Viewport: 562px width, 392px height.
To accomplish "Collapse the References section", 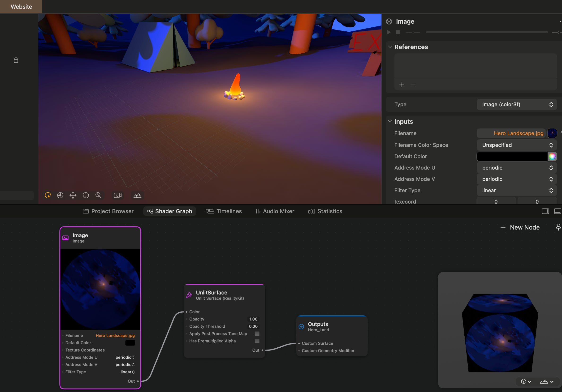I will point(390,47).
